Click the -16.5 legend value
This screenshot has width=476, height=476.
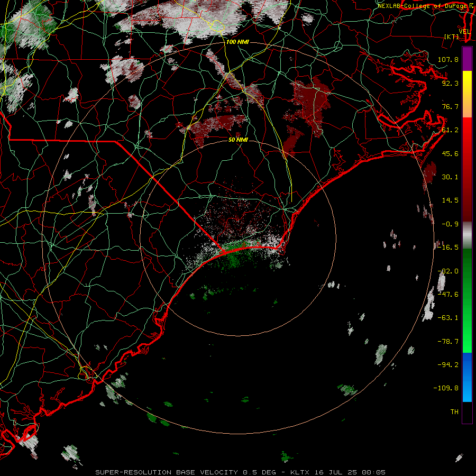pyautogui.click(x=448, y=248)
